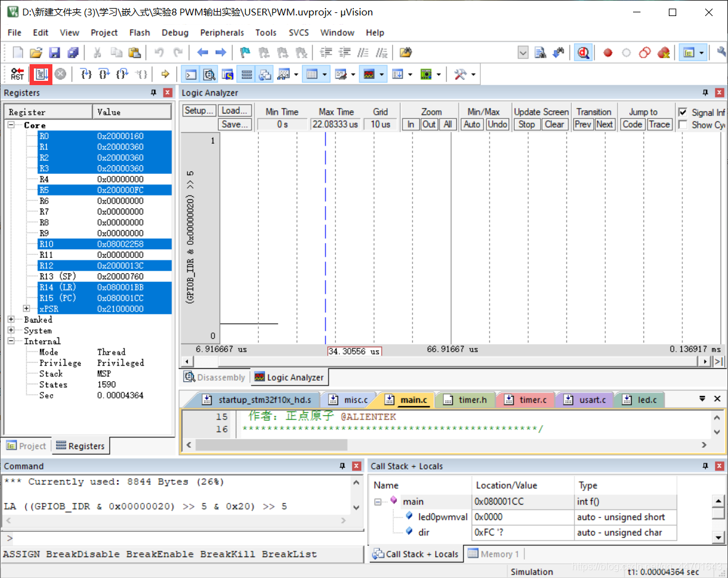Toggle the Symbols Window icon
Screen dimensions: 728x578
(227, 75)
